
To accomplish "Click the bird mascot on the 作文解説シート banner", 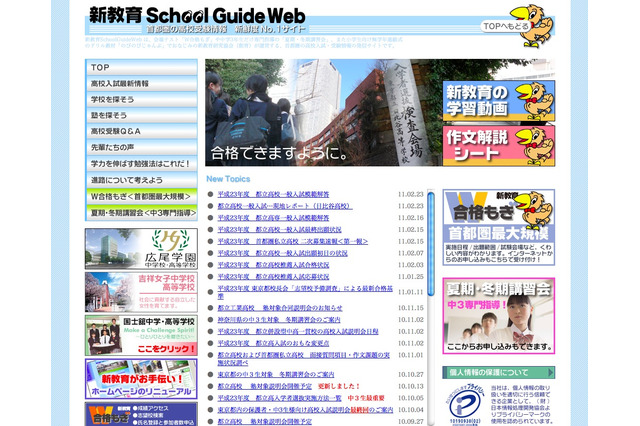I will pyautogui.click(x=535, y=145).
